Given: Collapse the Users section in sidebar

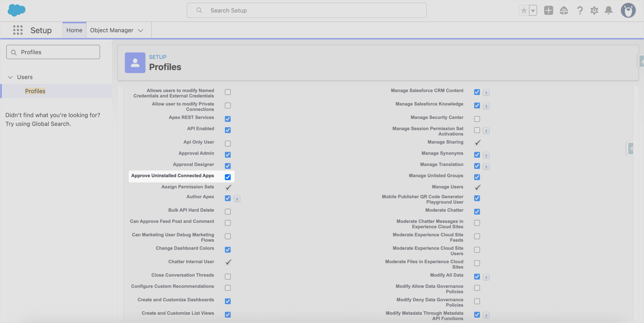Looking at the screenshot, I should click(x=10, y=77).
